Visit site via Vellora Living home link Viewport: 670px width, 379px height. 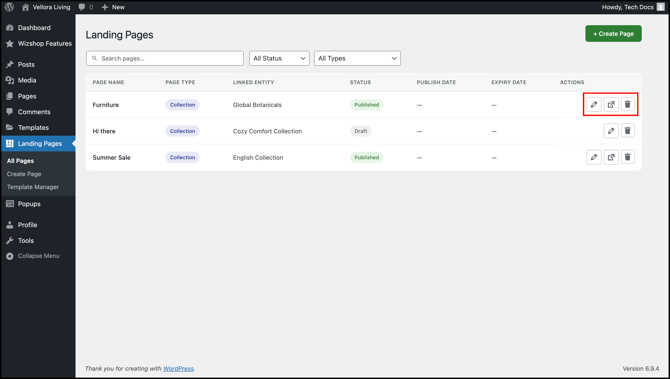46,7
